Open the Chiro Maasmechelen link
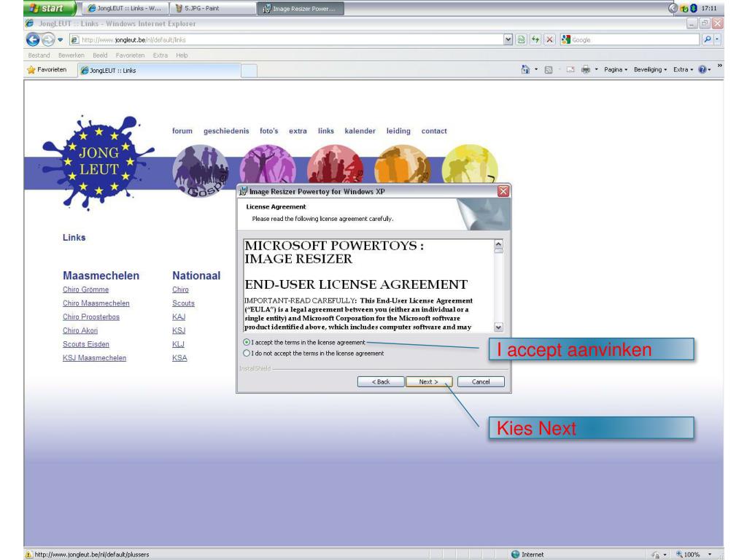 (96, 303)
